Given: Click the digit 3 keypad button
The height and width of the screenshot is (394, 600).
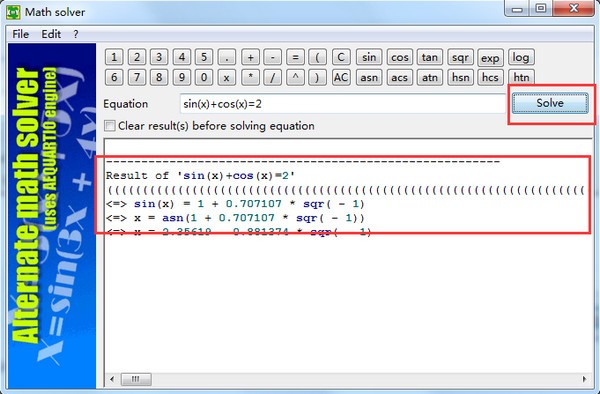Looking at the screenshot, I should pos(159,57).
